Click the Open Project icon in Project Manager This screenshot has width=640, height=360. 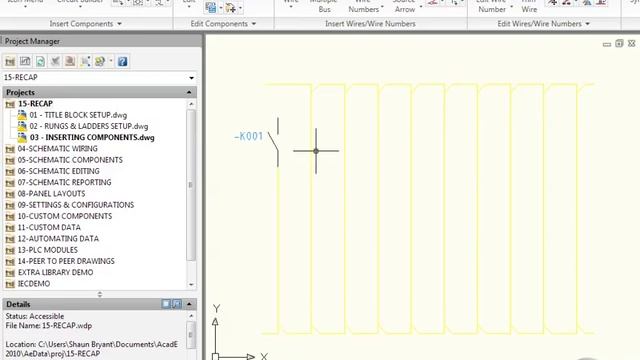click(10, 62)
